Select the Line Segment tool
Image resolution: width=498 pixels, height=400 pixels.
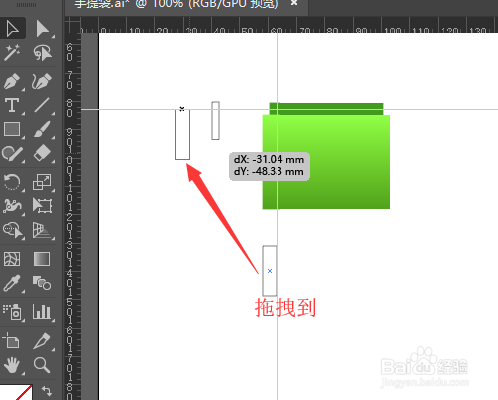tap(42, 105)
